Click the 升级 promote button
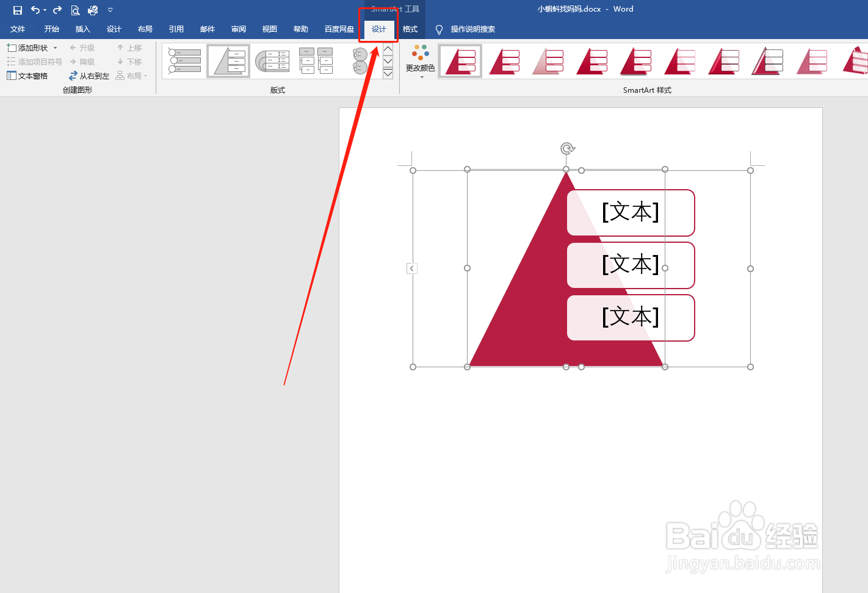868x593 pixels. coord(82,48)
